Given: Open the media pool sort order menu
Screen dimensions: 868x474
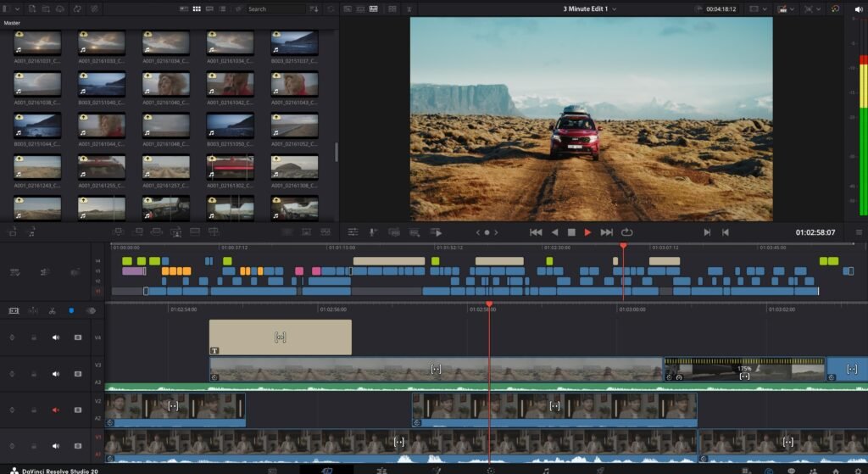Looking at the screenshot, I should click(314, 8).
